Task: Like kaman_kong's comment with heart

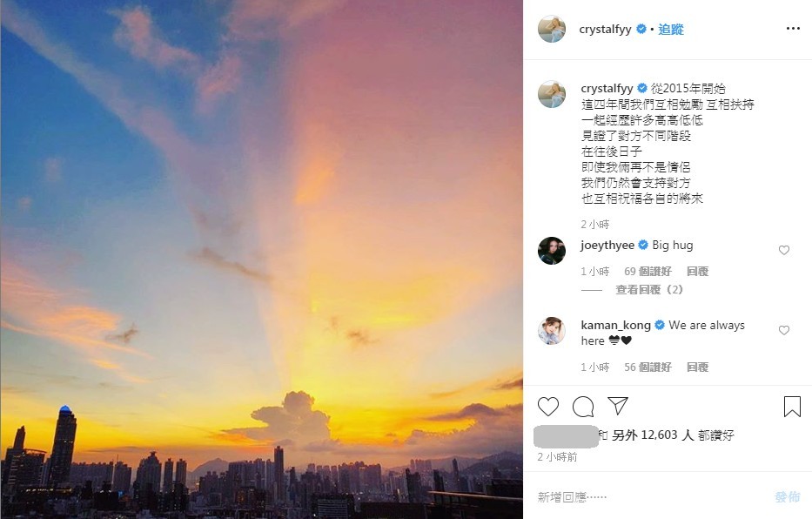Action: [784, 330]
